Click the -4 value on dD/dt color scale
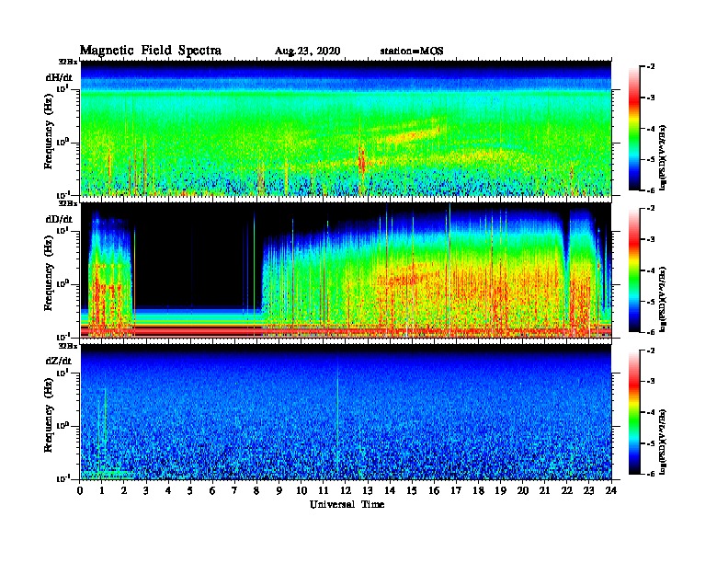The image size is (728, 563). [x=651, y=270]
